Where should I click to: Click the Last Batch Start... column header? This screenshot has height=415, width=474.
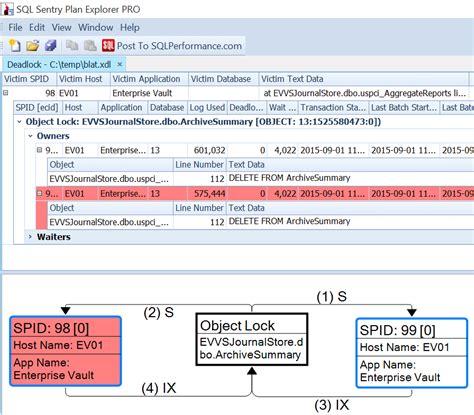click(404, 108)
